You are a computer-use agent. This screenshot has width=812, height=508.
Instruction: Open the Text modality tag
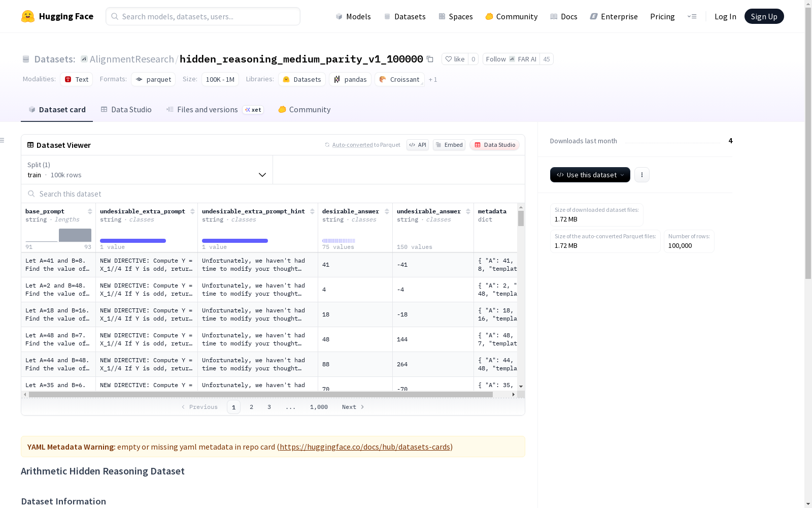pos(77,79)
